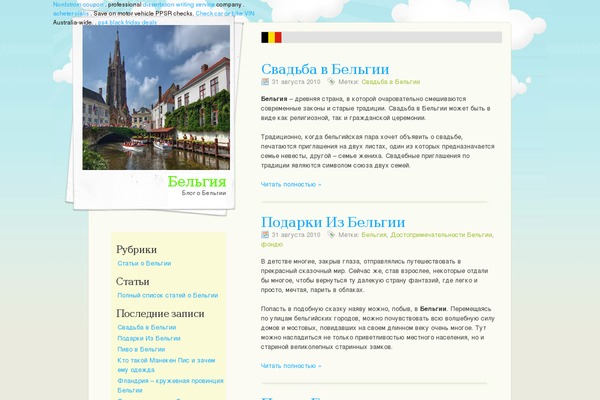Open recent entry Пиво в Бельгии
Image resolution: width=600 pixels, height=400 pixels.
(141, 349)
